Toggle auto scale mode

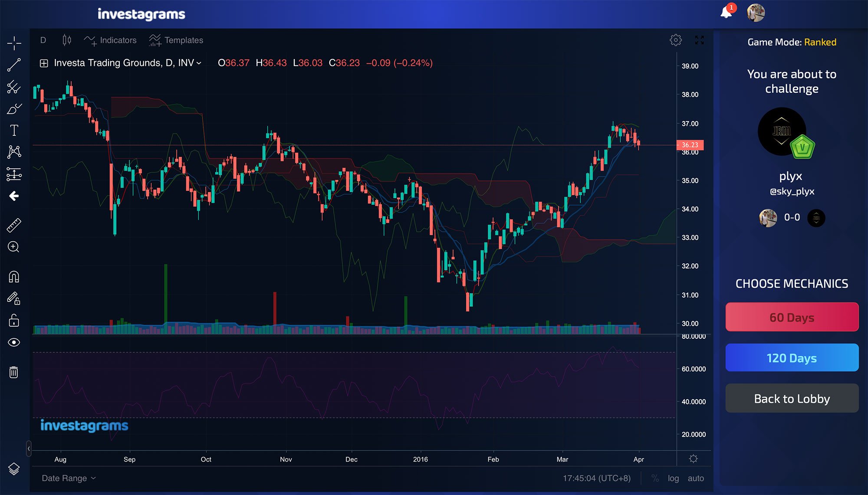(696, 478)
